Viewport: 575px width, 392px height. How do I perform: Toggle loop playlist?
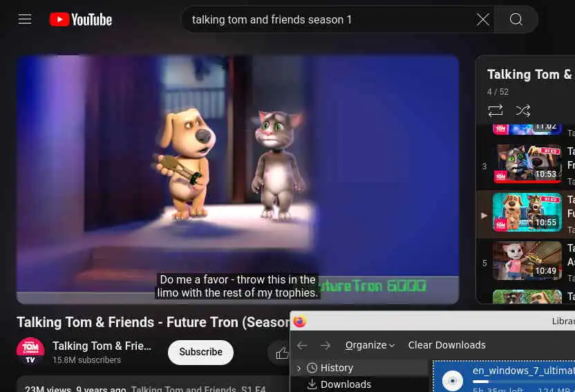495,111
